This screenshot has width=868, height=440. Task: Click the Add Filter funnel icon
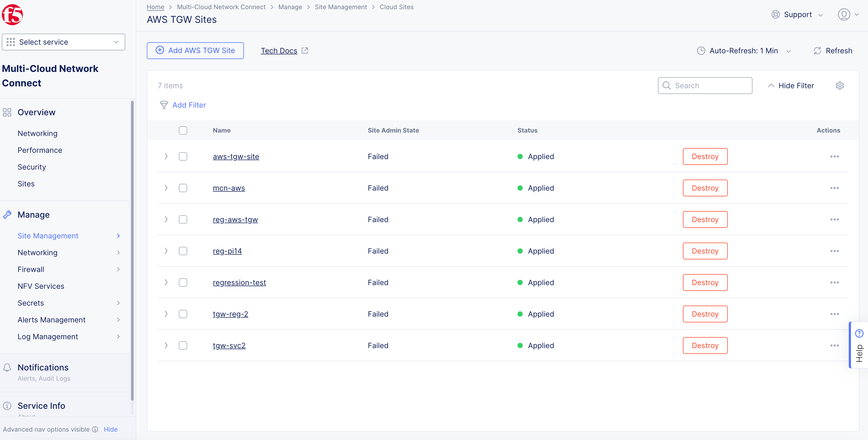tap(164, 105)
